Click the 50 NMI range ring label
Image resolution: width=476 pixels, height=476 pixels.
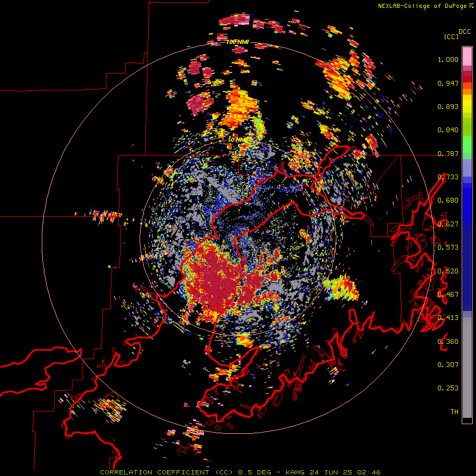coord(237,140)
